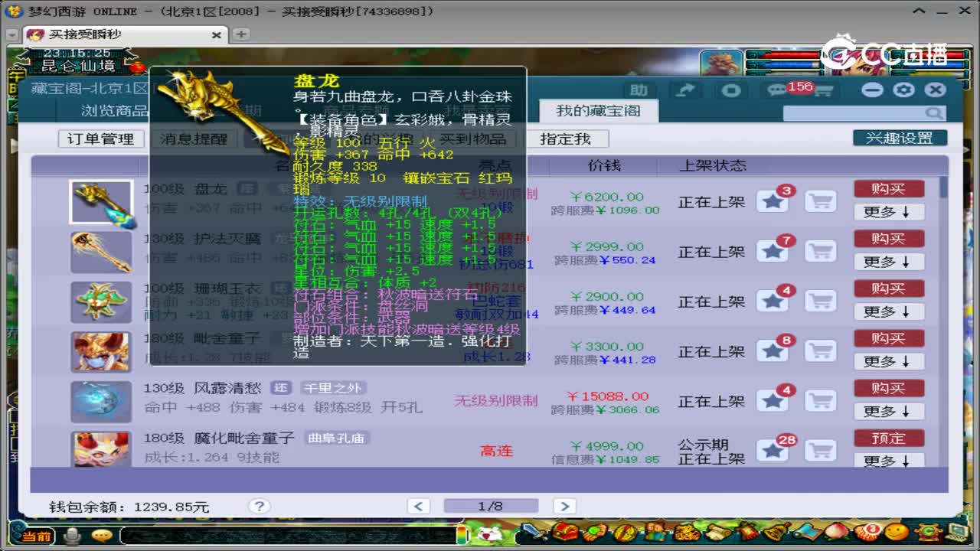Click the round stop icon in the header

tap(732, 90)
